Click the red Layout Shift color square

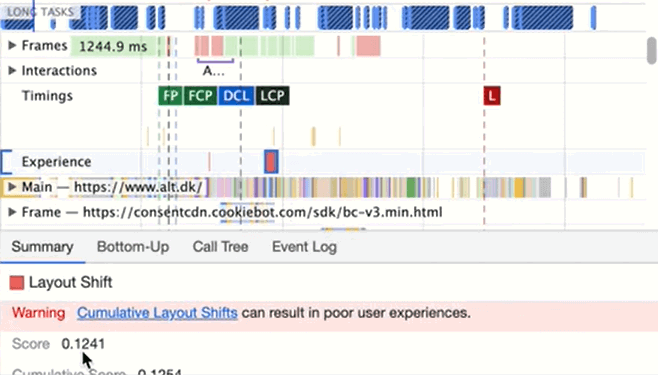coord(17,283)
